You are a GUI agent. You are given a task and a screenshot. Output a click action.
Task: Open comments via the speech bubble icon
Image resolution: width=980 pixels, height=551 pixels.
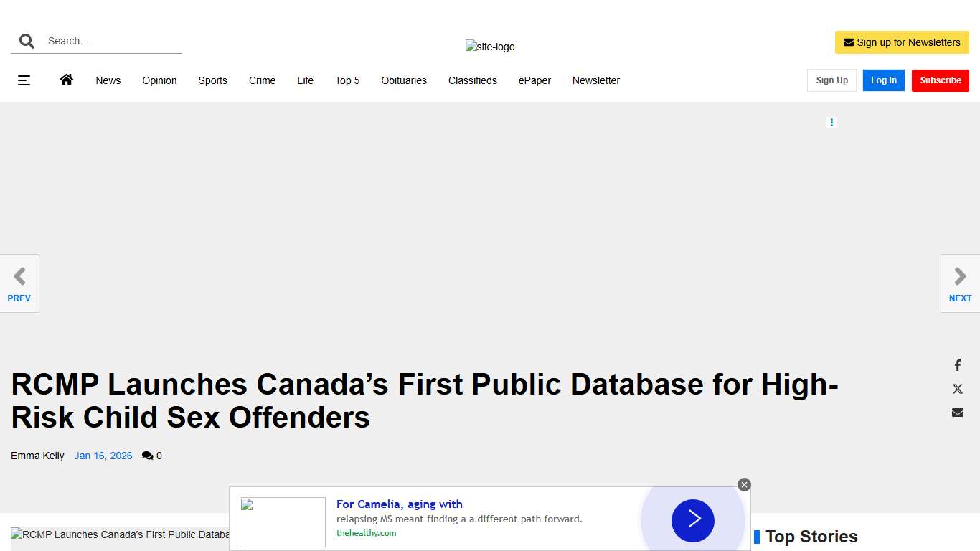pos(147,455)
